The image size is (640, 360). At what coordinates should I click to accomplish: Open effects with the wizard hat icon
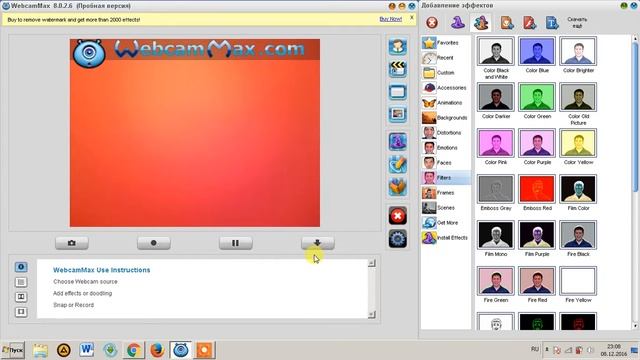[398, 142]
